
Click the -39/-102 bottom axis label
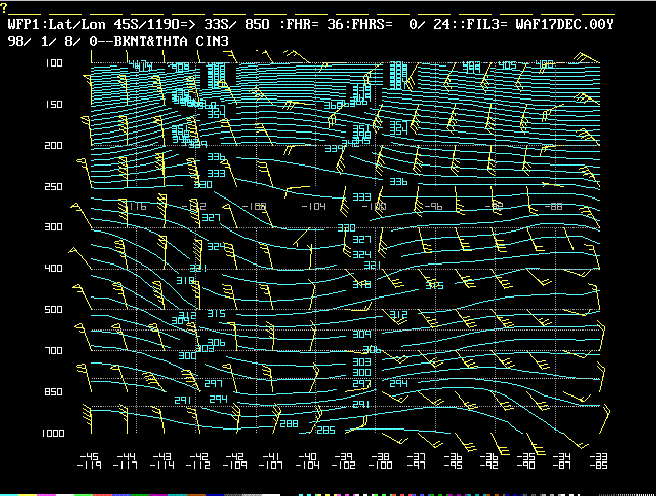[x=344, y=461]
